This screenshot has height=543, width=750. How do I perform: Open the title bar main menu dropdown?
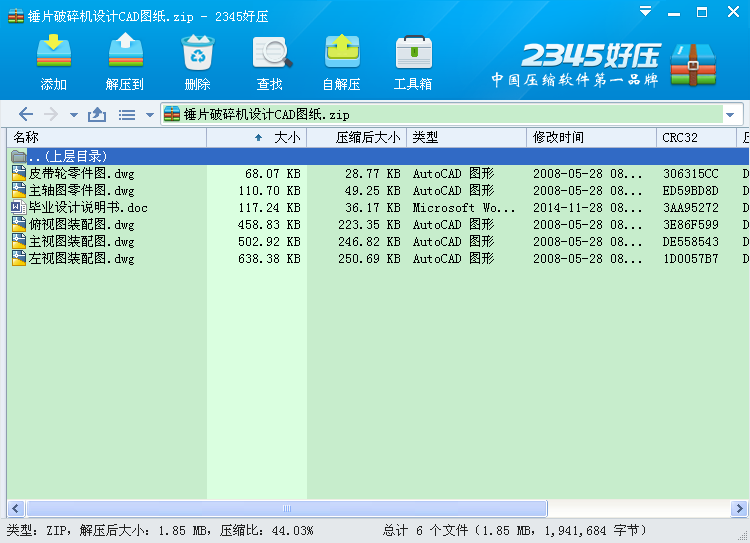(x=645, y=12)
